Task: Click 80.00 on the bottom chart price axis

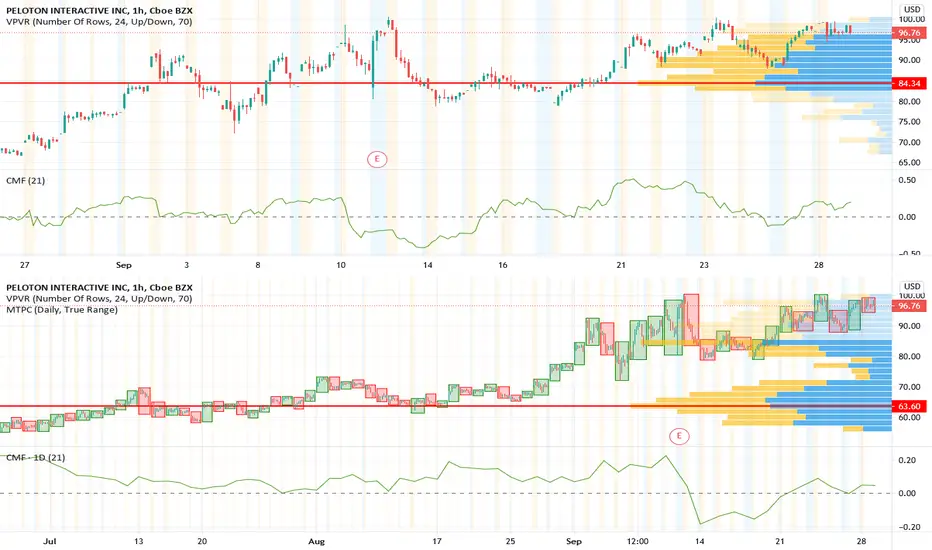Action: (x=909, y=356)
